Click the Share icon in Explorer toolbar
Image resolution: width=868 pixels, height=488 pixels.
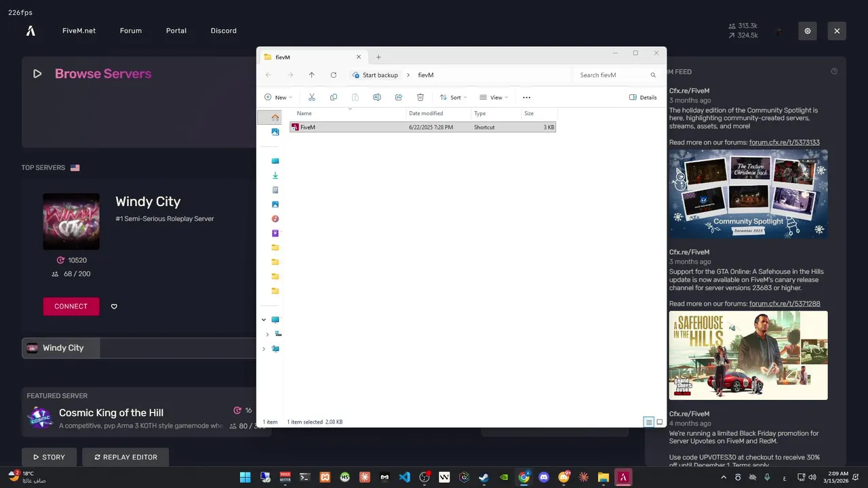(x=399, y=98)
